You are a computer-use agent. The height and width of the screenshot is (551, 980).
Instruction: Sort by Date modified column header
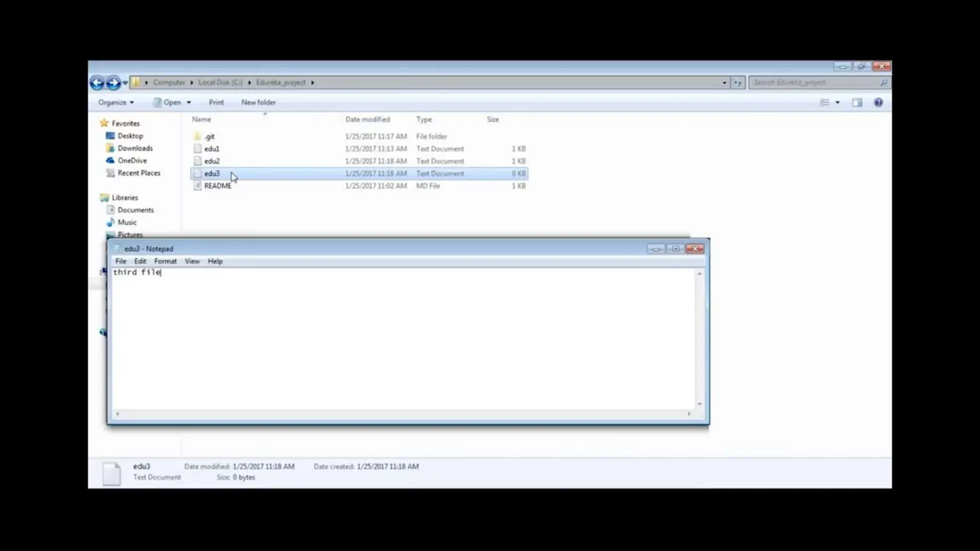point(367,120)
